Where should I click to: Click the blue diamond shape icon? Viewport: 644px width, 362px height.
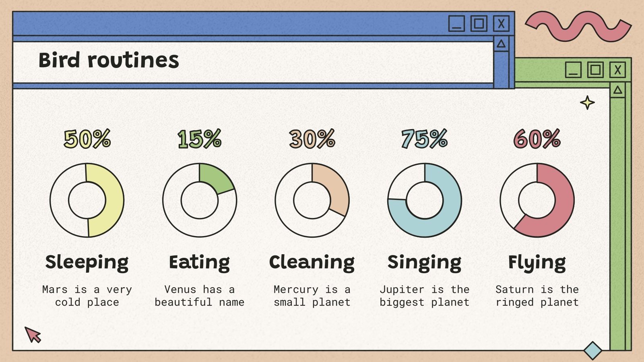[592, 350]
